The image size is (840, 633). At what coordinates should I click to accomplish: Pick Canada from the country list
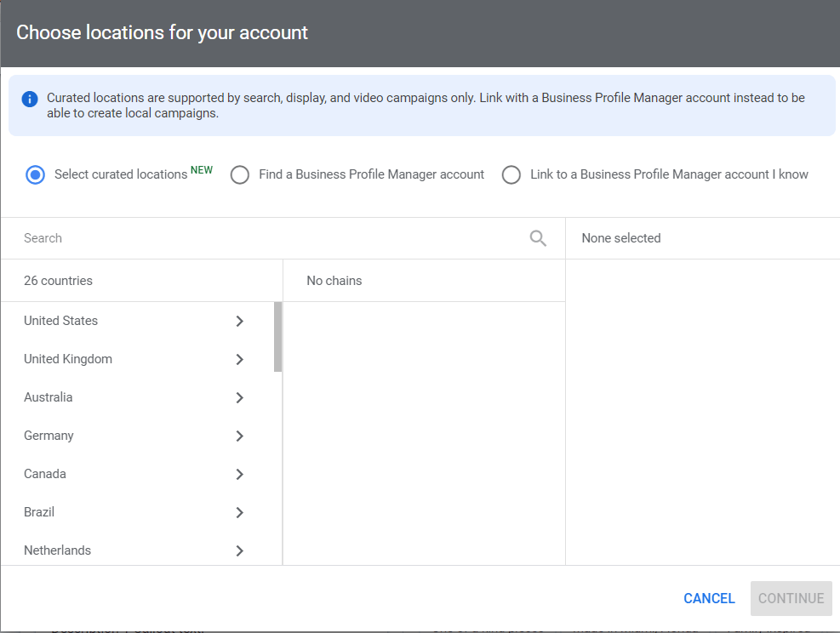[x=45, y=474]
